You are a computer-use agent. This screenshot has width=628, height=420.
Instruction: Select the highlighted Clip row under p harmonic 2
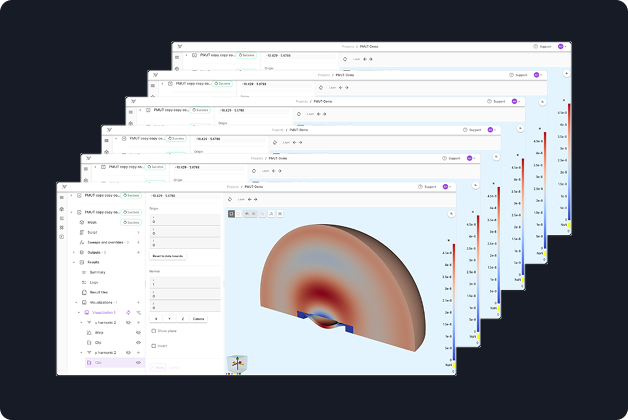[114, 362]
